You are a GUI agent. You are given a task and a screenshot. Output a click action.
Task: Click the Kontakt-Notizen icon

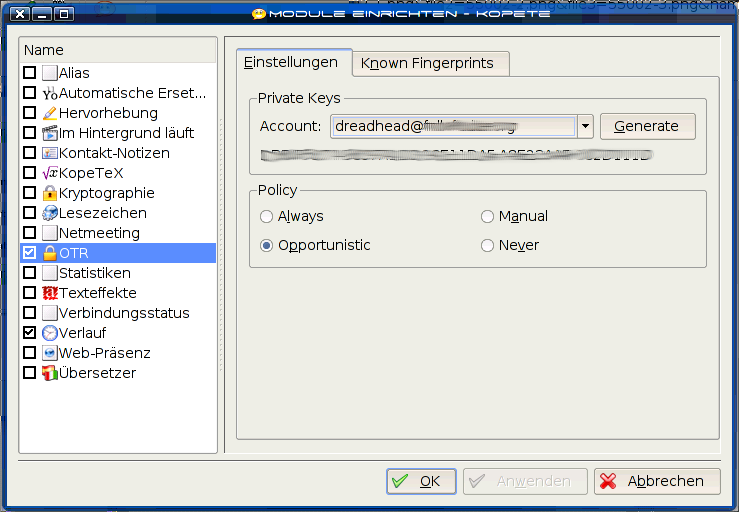(x=49, y=153)
